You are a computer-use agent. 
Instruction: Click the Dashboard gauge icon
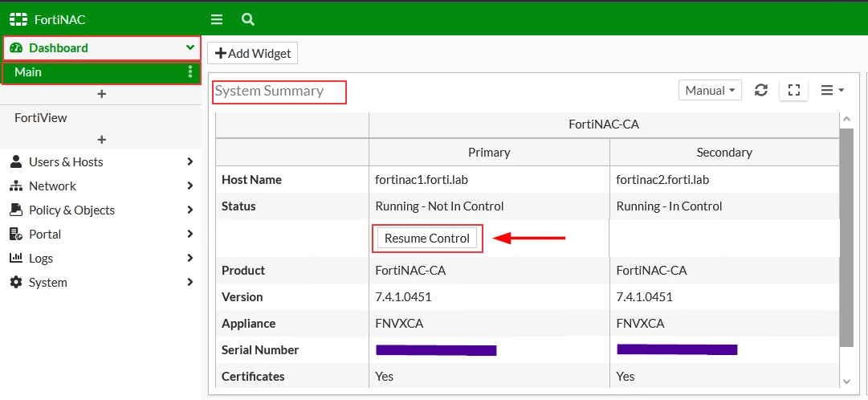[x=17, y=48]
